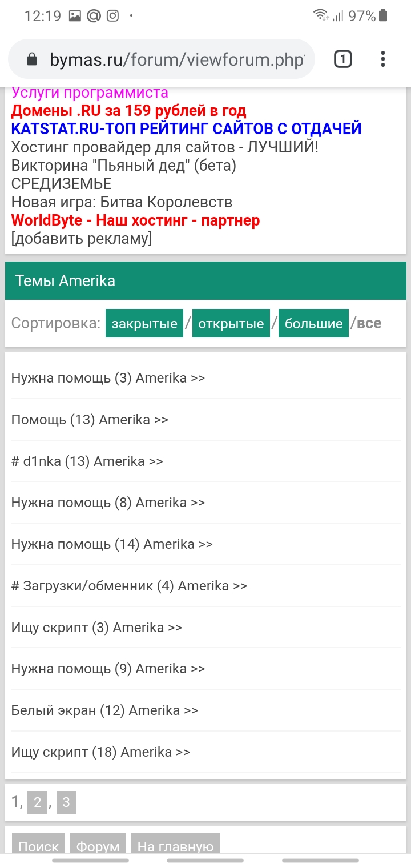Screen dimensions: 411x868
Task: Sort topics by "большие"
Action: pyautogui.click(x=313, y=324)
